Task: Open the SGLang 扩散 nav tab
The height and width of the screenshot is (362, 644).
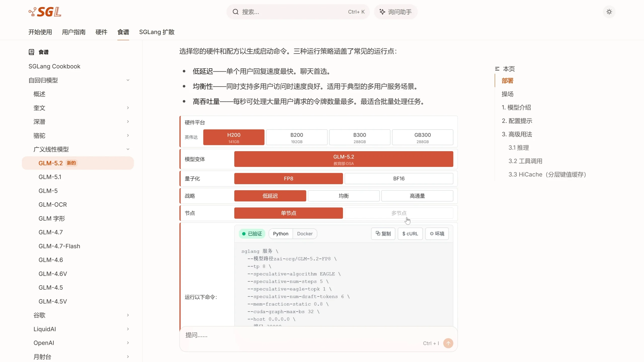Action: click(157, 32)
